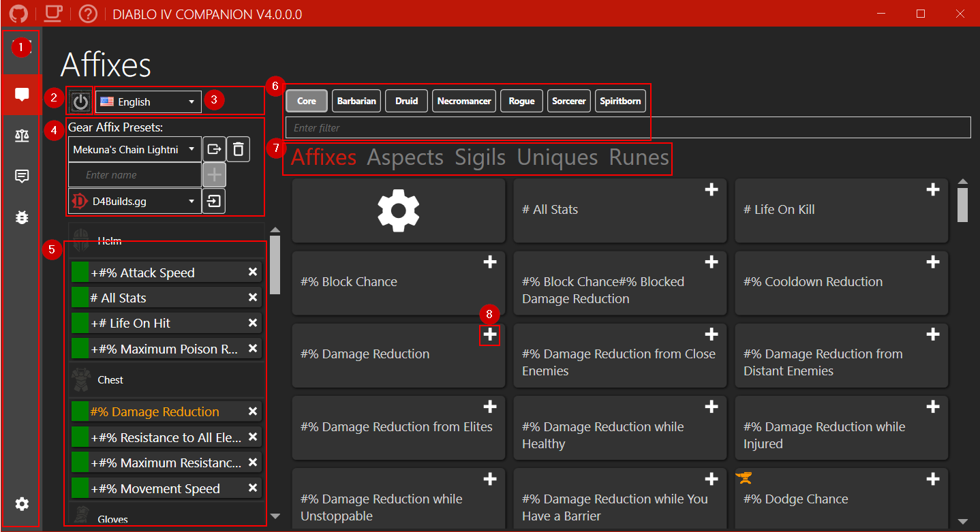This screenshot has width=980, height=532.
Task: Remove +# Life On Hit from list
Action: (x=252, y=323)
